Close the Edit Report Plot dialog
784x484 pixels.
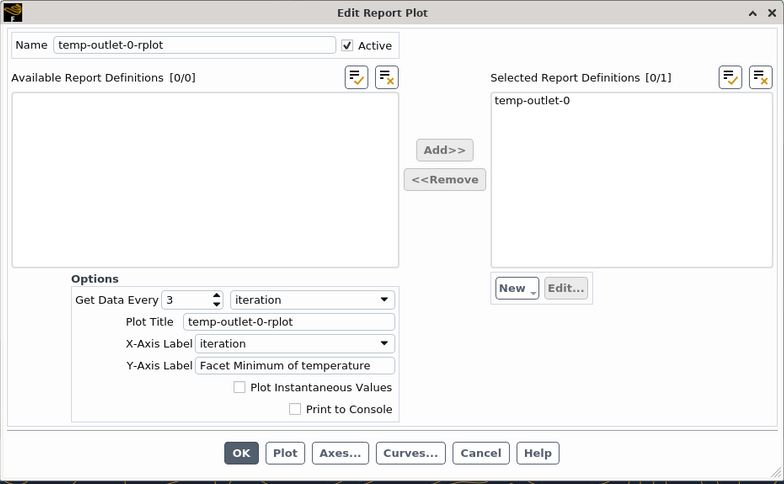click(771, 13)
